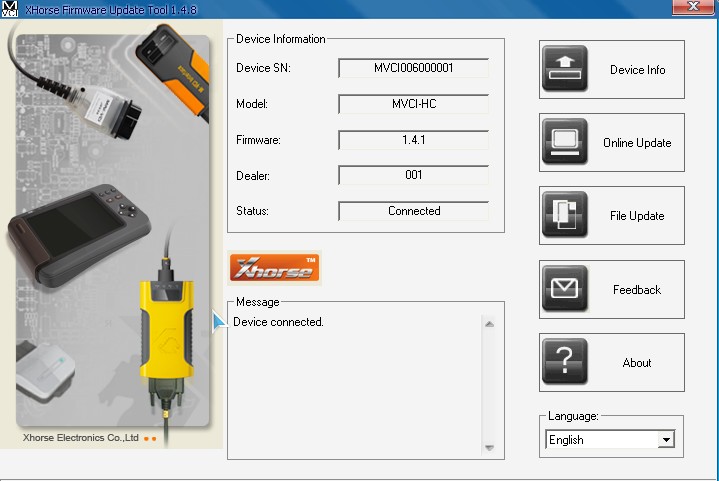This screenshot has height=481, width=719.
Task: Click the Feedback envelope icon
Action: (564, 289)
